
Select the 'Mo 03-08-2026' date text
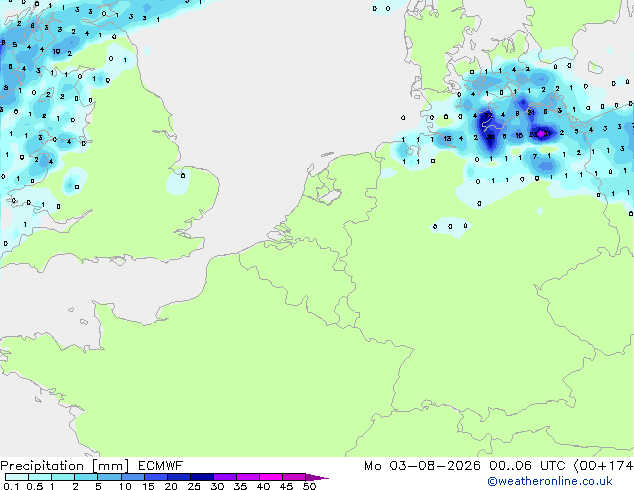(x=422, y=466)
